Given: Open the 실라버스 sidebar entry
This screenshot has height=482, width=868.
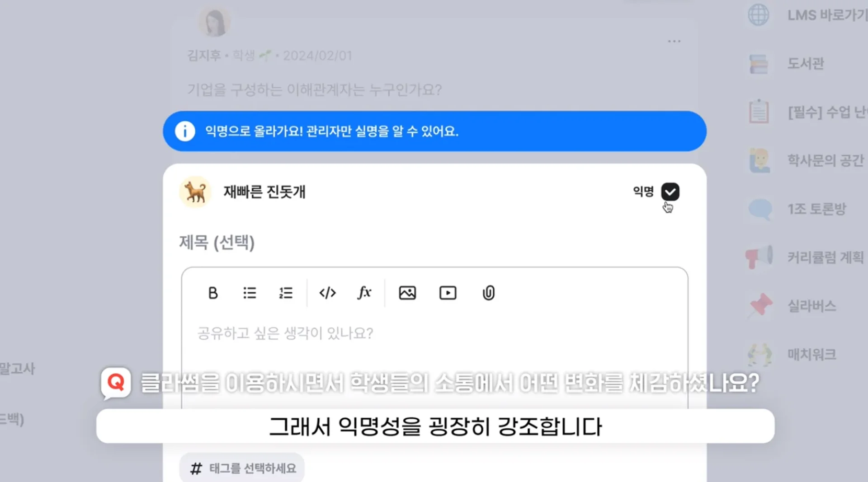Looking at the screenshot, I should [811, 306].
